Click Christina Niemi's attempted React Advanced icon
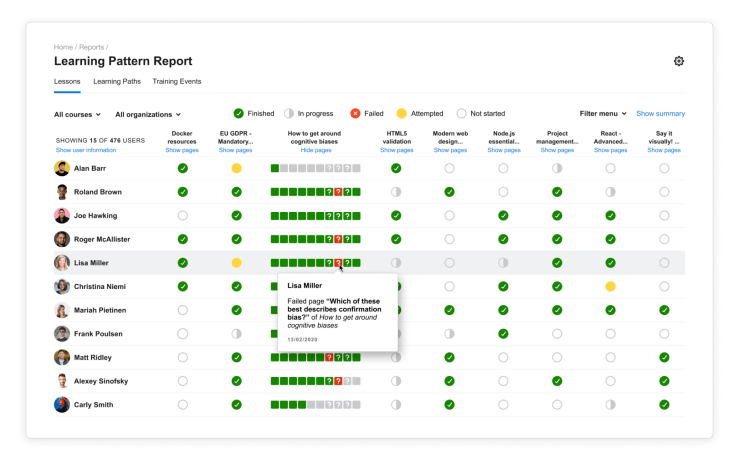 pos(610,286)
